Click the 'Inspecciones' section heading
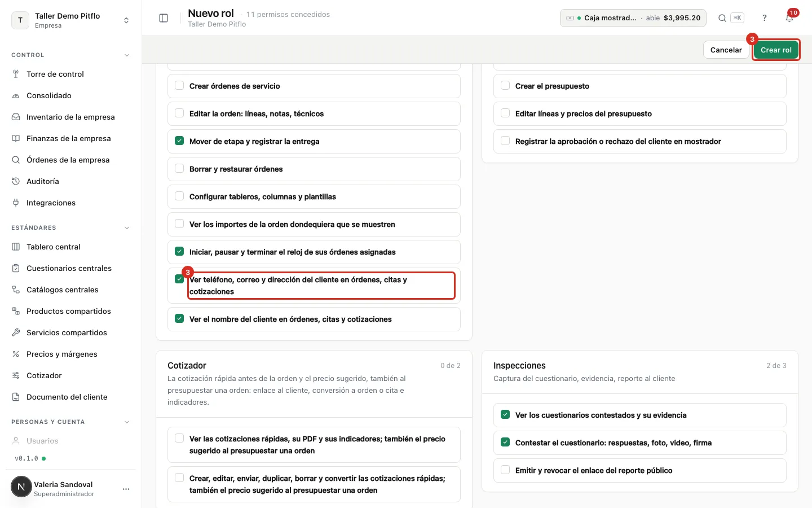This screenshot has height=508, width=812. tap(519, 366)
